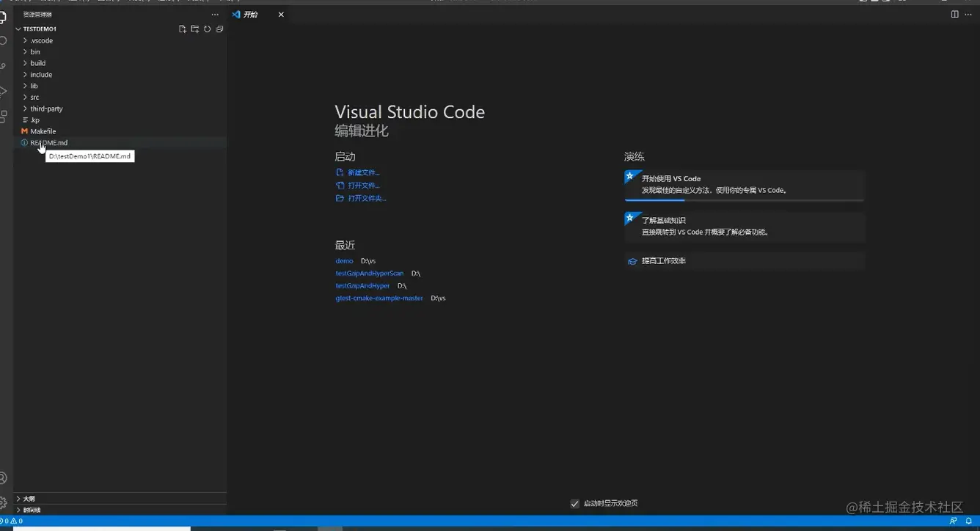Screen dimensions: 980x531
Task: Open the Search view in activity bar
Action: [x=3, y=40]
